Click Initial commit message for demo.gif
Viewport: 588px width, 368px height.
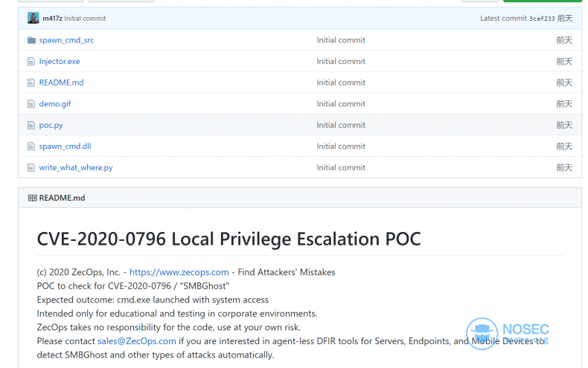(341, 104)
